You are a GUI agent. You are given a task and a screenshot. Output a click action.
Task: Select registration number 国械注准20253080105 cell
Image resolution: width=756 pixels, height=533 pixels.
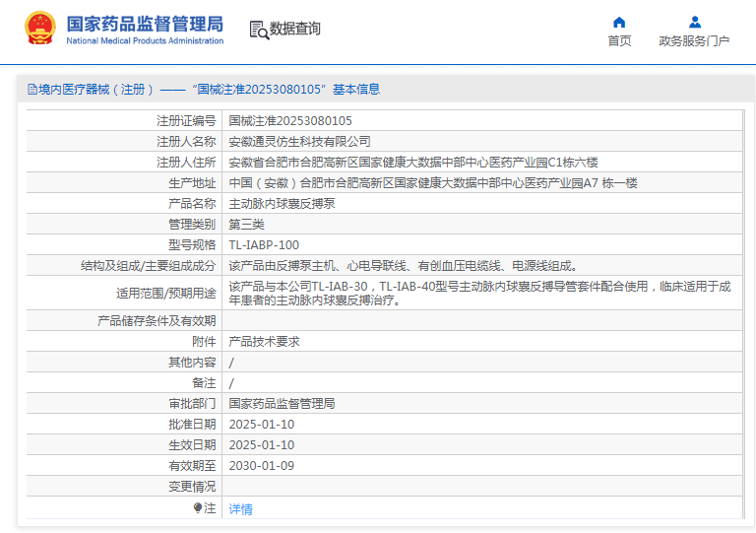[x=290, y=120]
